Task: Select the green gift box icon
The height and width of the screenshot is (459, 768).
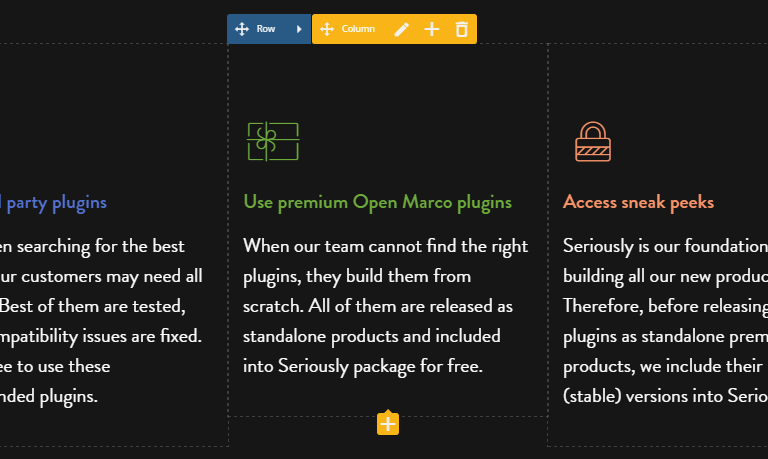Action: [273, 141]
